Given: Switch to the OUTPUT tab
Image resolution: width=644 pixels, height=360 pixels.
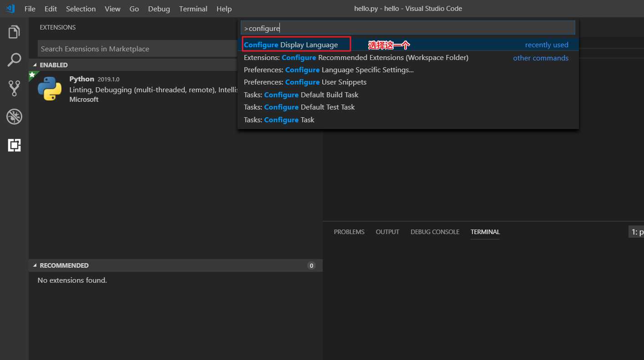Looking at the screenshot, I should [x=387, y=232].
